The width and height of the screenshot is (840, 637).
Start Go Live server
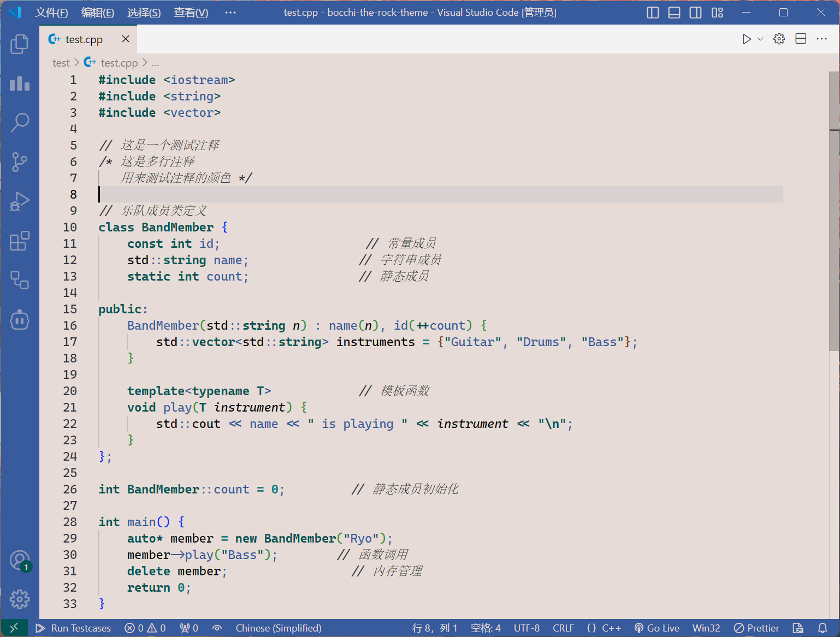[x=657, y=628]
